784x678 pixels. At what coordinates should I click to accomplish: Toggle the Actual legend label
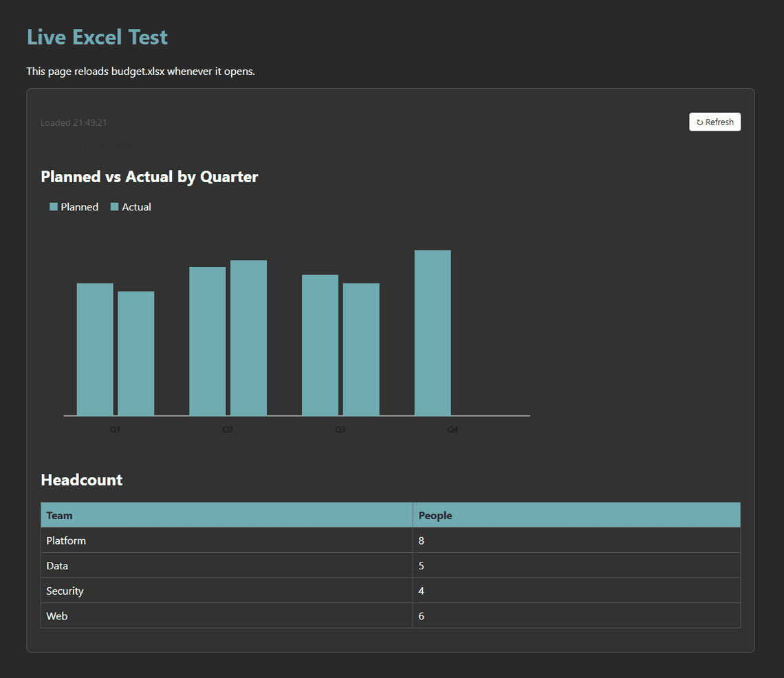click(x=136, y=207)
